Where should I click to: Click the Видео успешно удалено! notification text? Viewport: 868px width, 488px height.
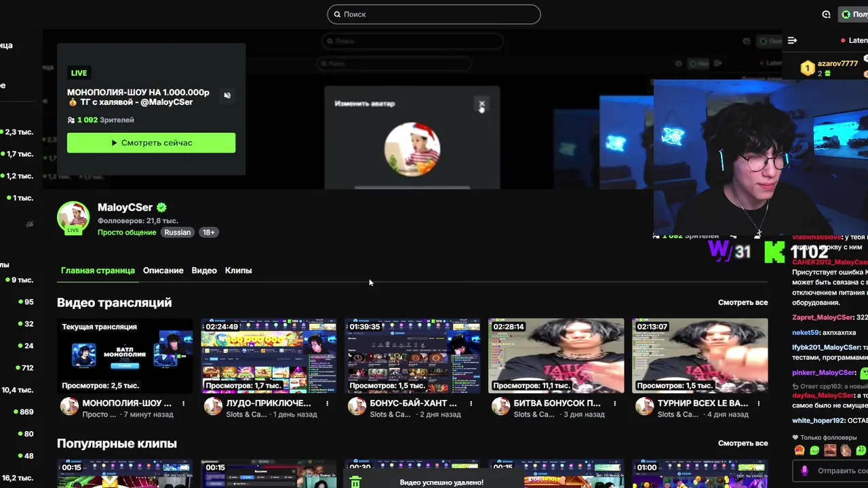click(x=441, y=483)
